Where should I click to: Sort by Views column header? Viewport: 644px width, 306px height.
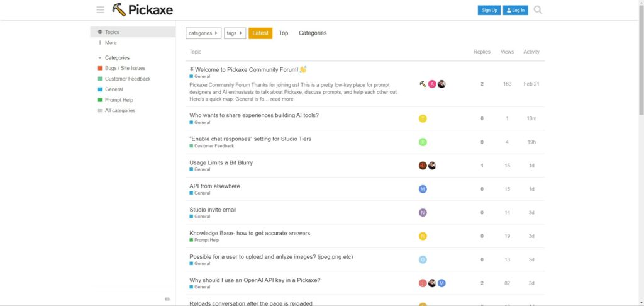click(507, 52)
